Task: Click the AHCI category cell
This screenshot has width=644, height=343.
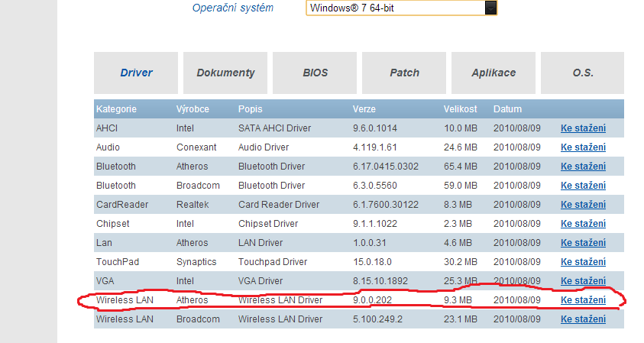Action: point(107,128)
